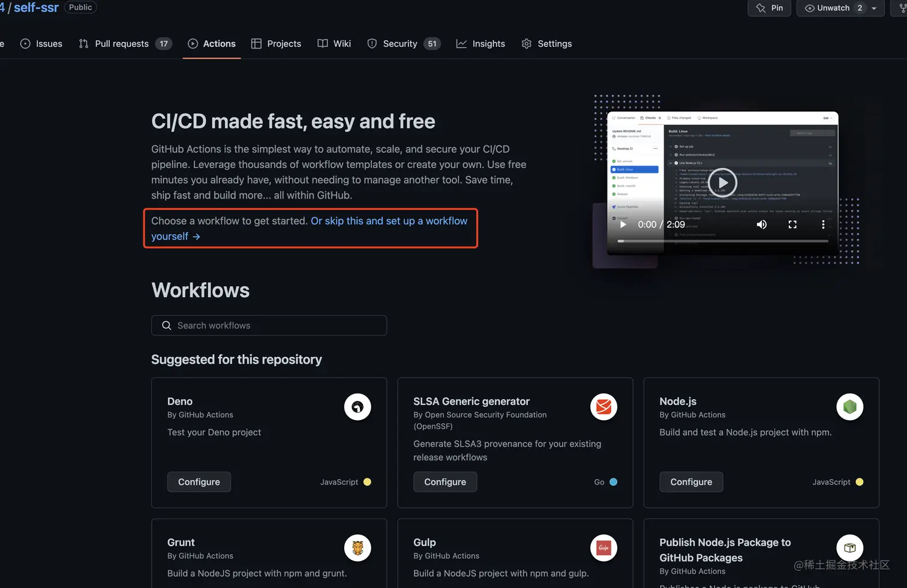Image resolution: width=907 pixels, height=588 pixels.
Task: Click the Issues circle icon
Action: click(25, 44)
